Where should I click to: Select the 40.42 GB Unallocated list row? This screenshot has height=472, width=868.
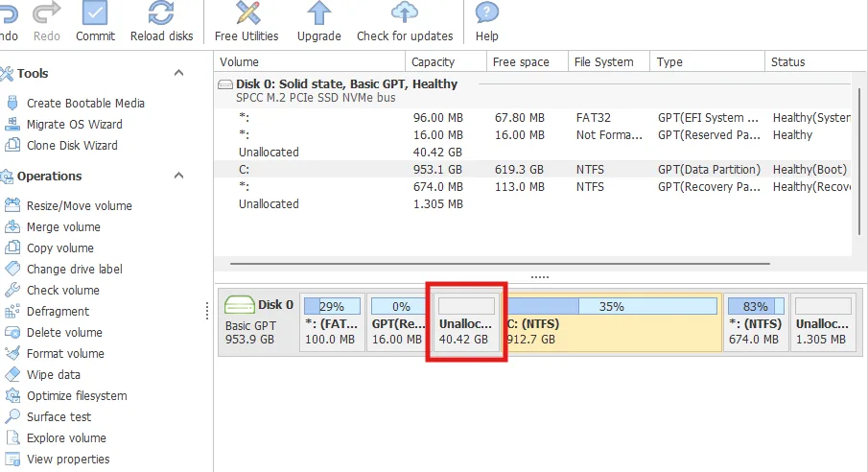coord(532,152)
